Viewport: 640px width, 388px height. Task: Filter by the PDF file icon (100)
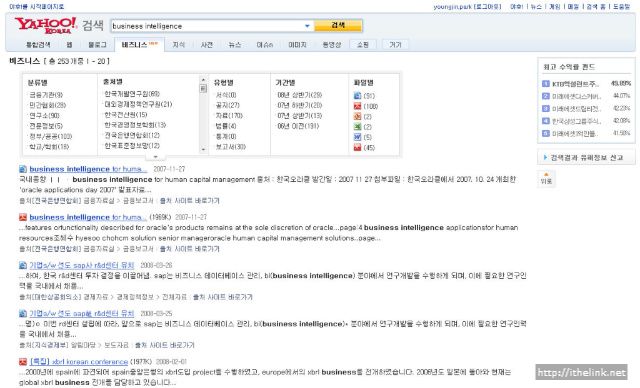point(357,106)
